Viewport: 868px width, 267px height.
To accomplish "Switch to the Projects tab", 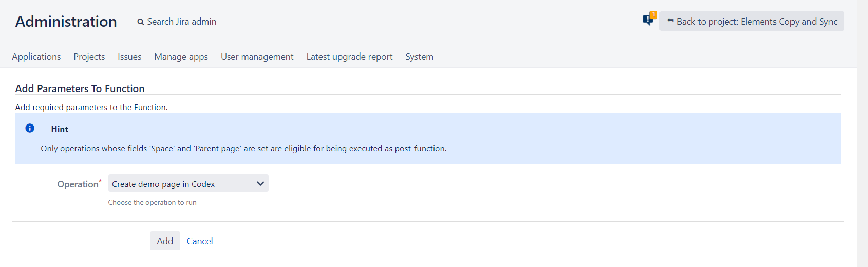I will (x=89, y=57).
